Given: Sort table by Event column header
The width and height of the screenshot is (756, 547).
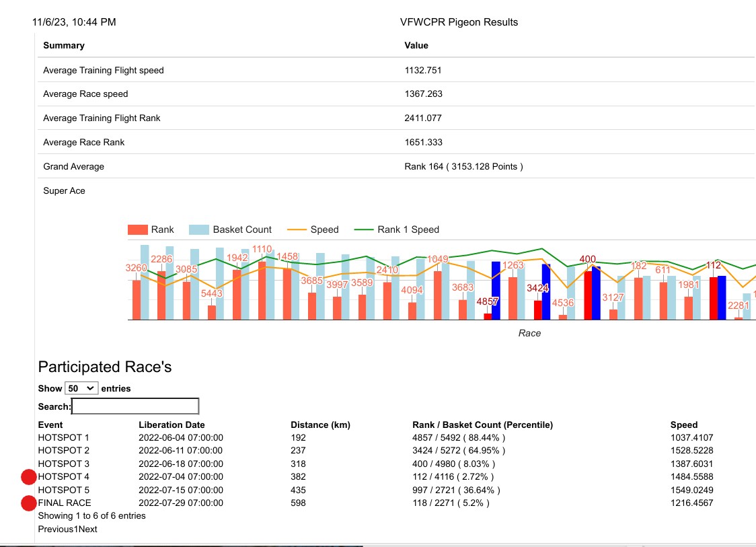Looking at the screenshot, I should tap(50, 425).
